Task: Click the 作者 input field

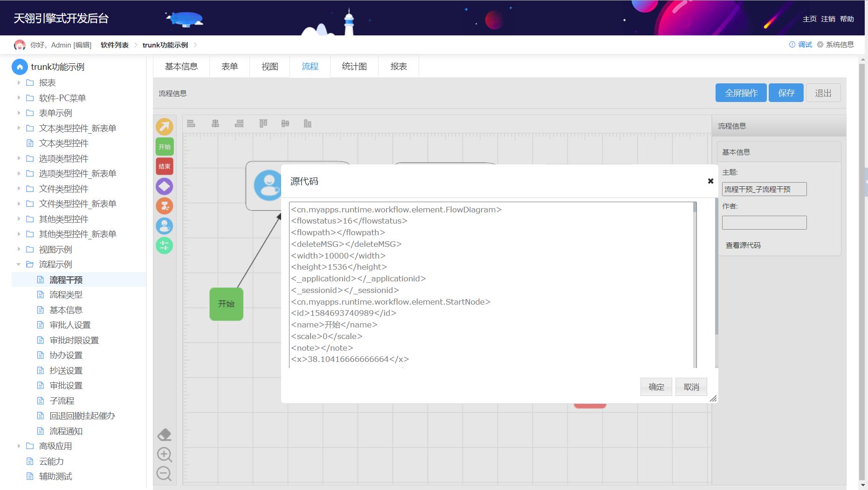Action: [764, 223]
